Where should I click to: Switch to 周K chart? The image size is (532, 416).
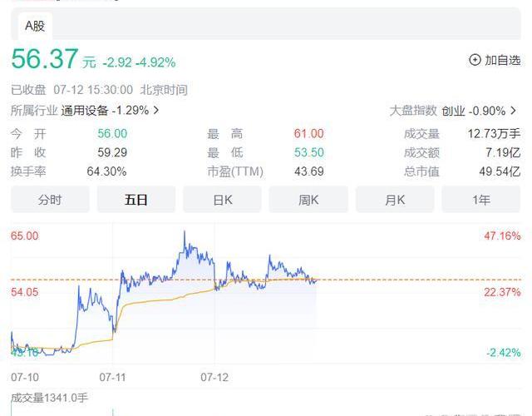coord(308,200)
